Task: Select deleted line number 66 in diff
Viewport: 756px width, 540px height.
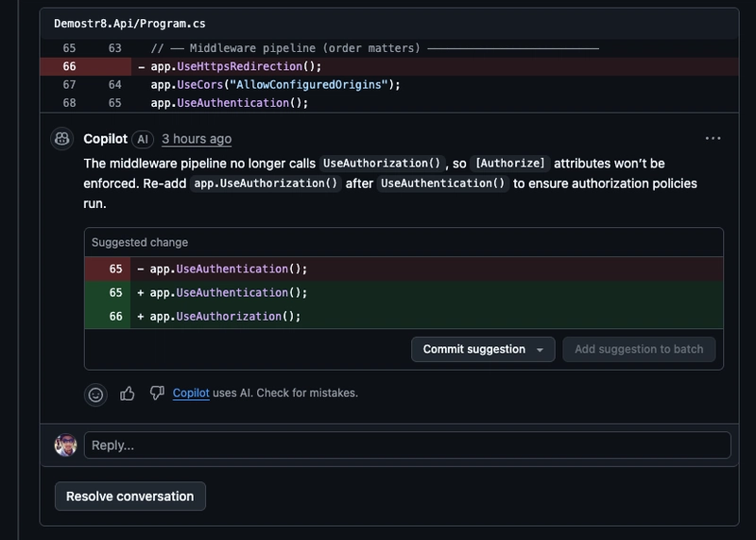Action: tap(69, 66)
